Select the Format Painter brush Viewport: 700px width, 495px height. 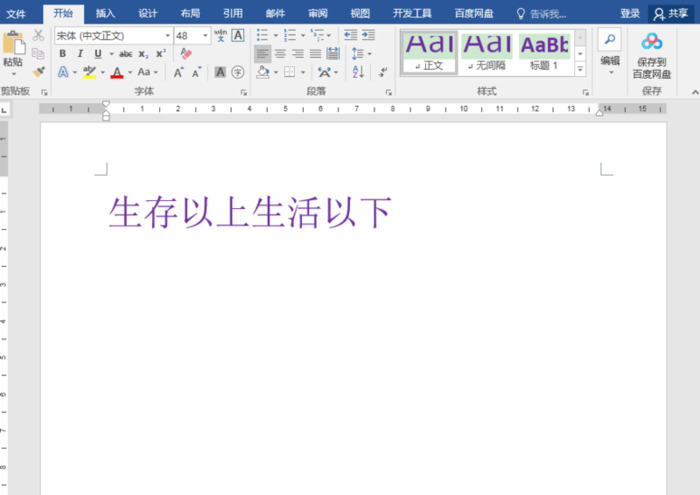coord(38,71)
